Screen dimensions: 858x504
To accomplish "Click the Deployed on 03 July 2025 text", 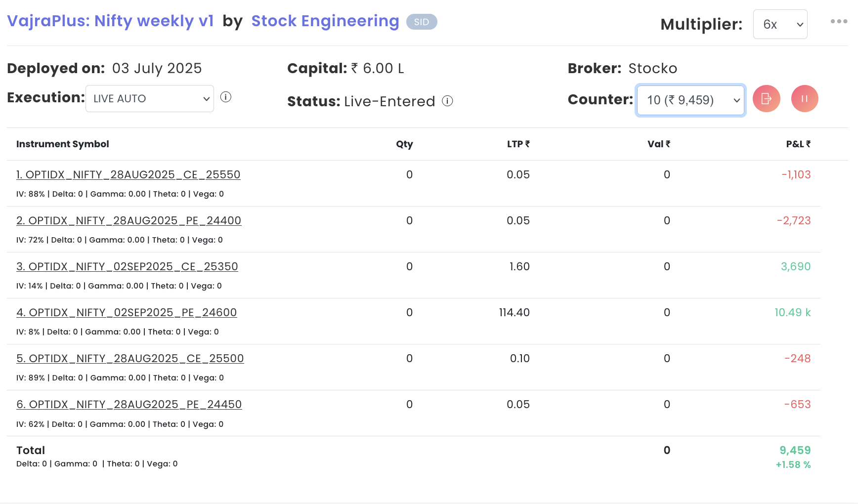I will click(x=104, y=68).
